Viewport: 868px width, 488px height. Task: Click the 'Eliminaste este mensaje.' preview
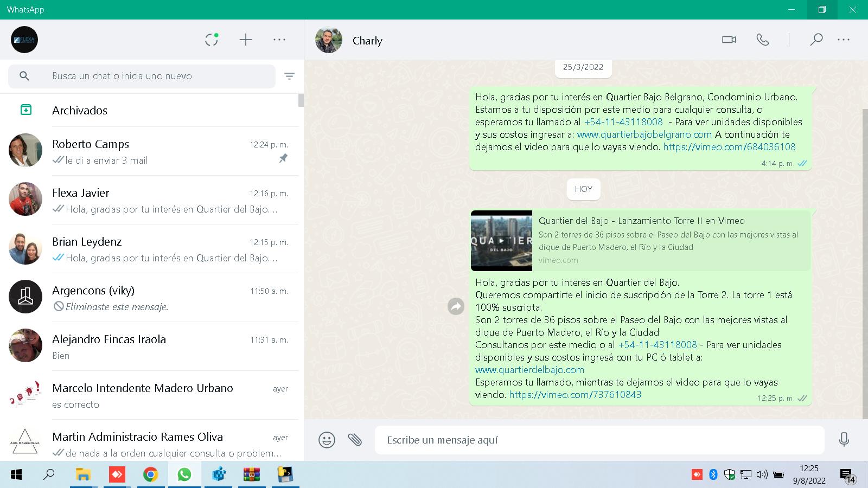coord(117,307)
